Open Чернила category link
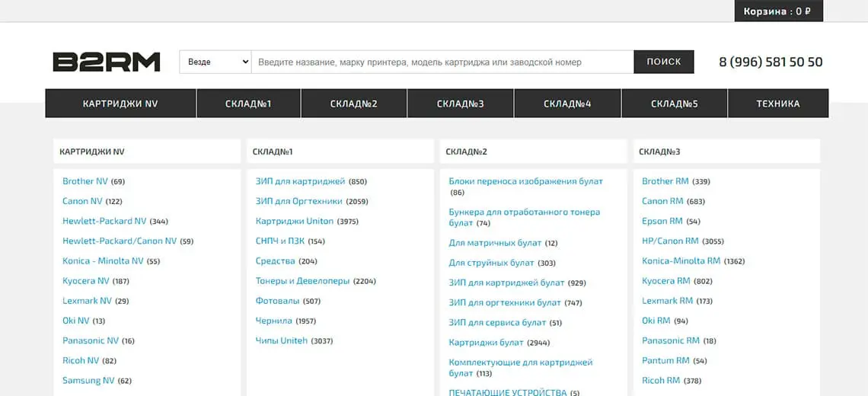868x396 pixels. (274, 321)
